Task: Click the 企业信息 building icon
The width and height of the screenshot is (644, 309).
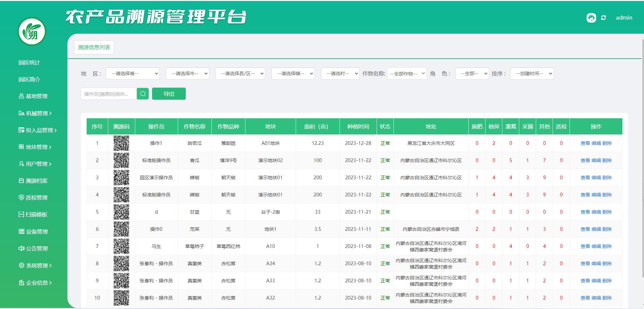Action: [21, 283]
